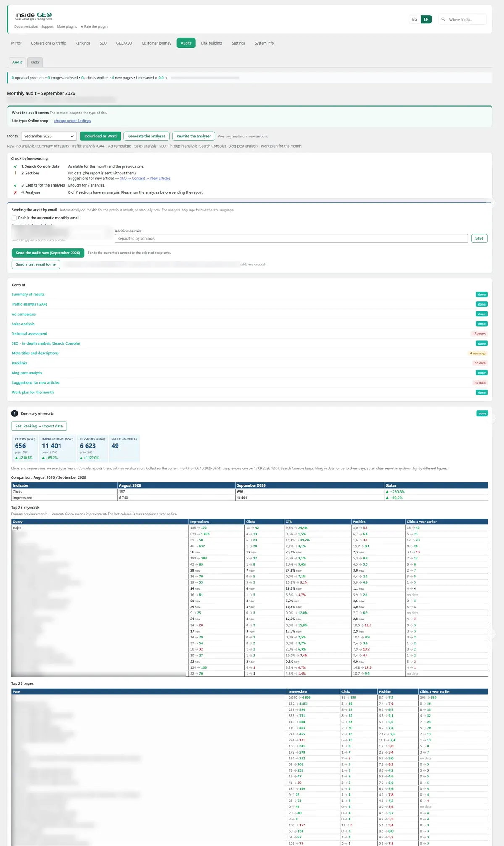Open the Settings tab
The width and height of the screenshot is (504, 846).
coord(239,43)
